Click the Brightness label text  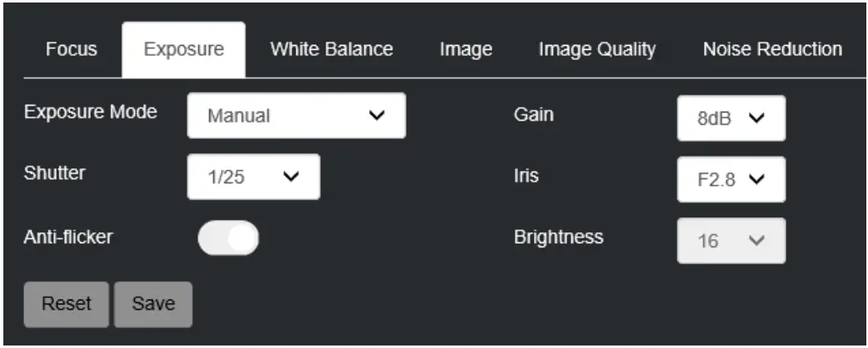point(558,236)
